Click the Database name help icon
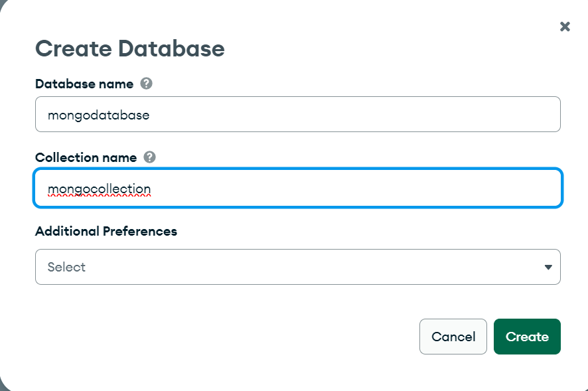The image size is (588, 391). 147,84
